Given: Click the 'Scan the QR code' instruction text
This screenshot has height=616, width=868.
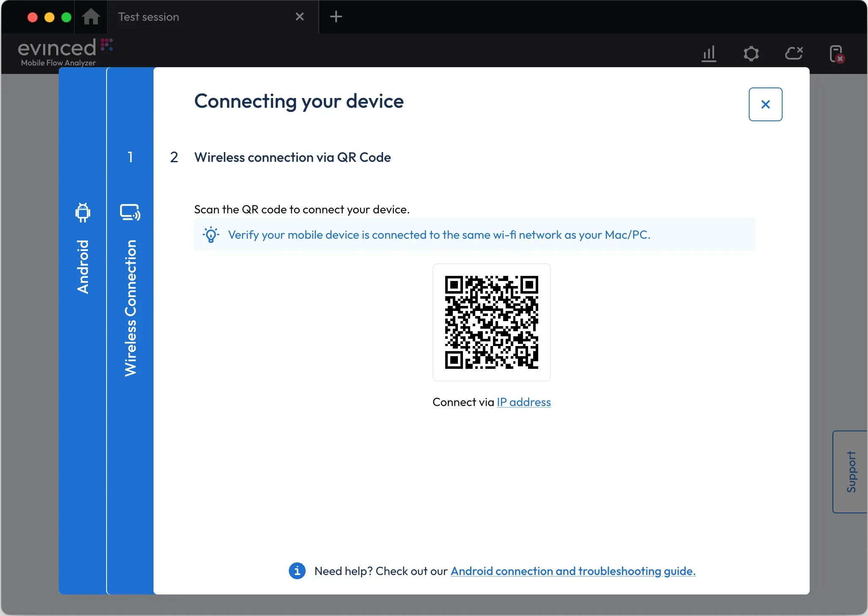Looking at the screenshot, I should point(302,210).
